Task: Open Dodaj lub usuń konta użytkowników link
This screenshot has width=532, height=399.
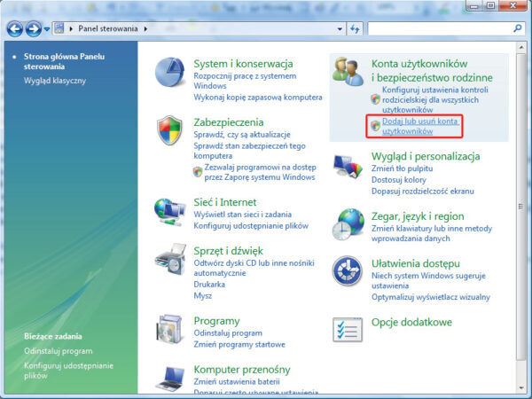Action: click(x=419, y=125)
